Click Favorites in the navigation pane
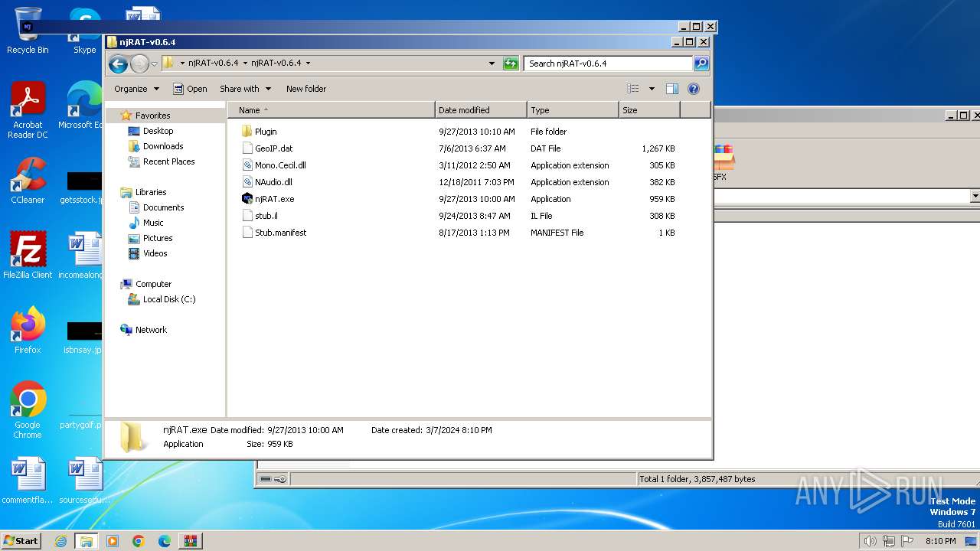Screen dimensions: 980x551 coord(152,116)
